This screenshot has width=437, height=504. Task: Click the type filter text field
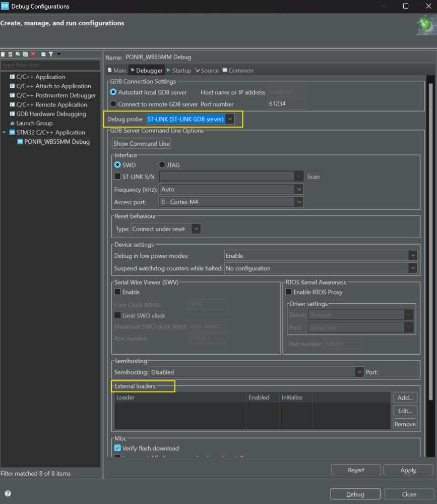[50, 65]
